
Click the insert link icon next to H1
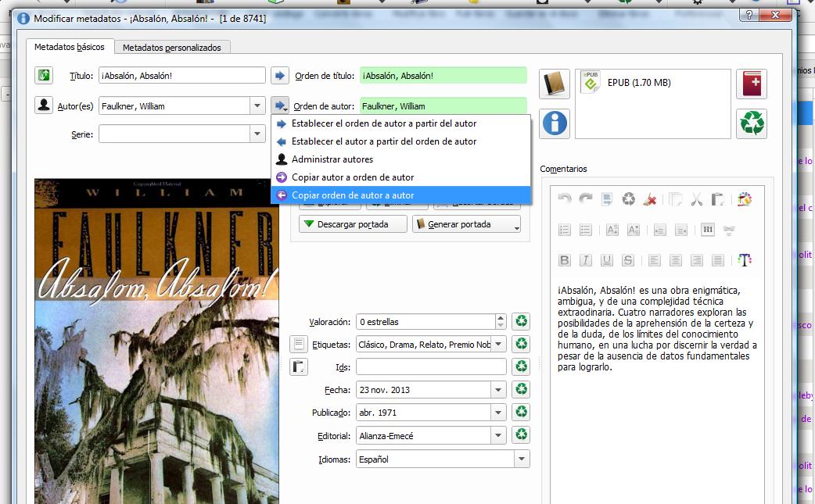tap(729, 230)
